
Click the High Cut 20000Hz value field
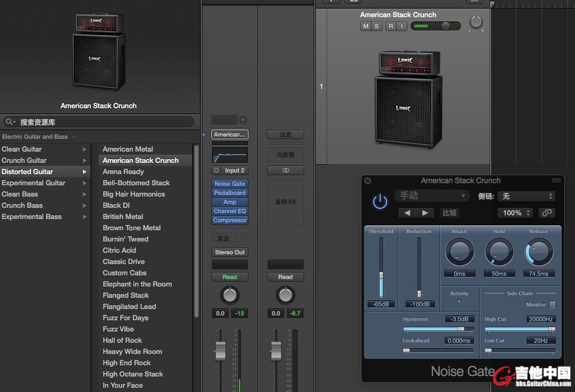(541, 319)
